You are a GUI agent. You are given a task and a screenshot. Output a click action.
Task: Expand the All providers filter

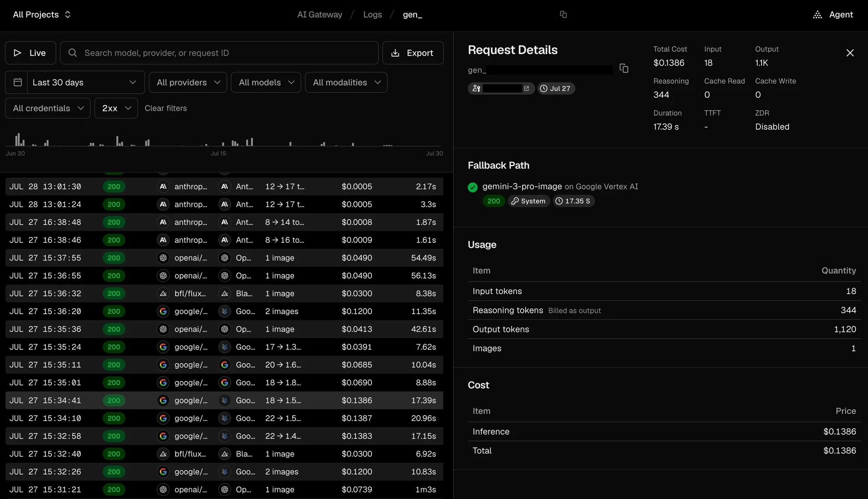pos(188,82)
